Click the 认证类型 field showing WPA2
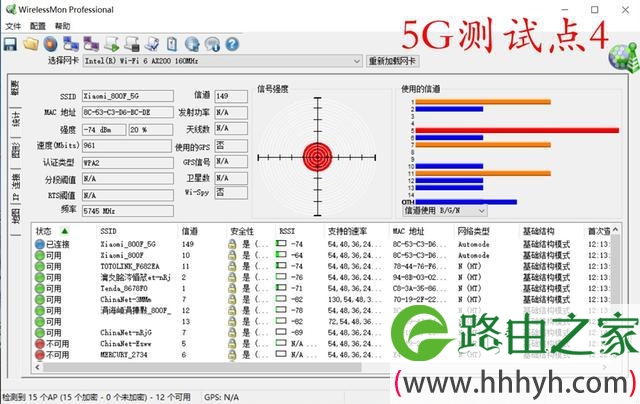The image size is (640, 404). [128, 163]
